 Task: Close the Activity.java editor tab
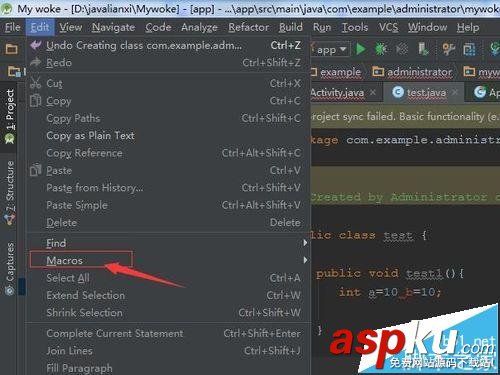click(373, 92)
